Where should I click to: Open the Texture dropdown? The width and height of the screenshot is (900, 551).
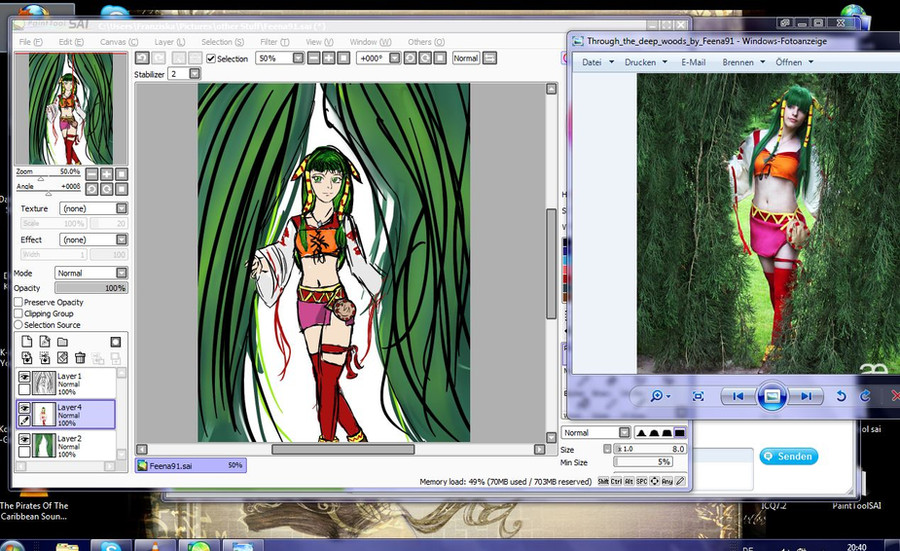122,208
